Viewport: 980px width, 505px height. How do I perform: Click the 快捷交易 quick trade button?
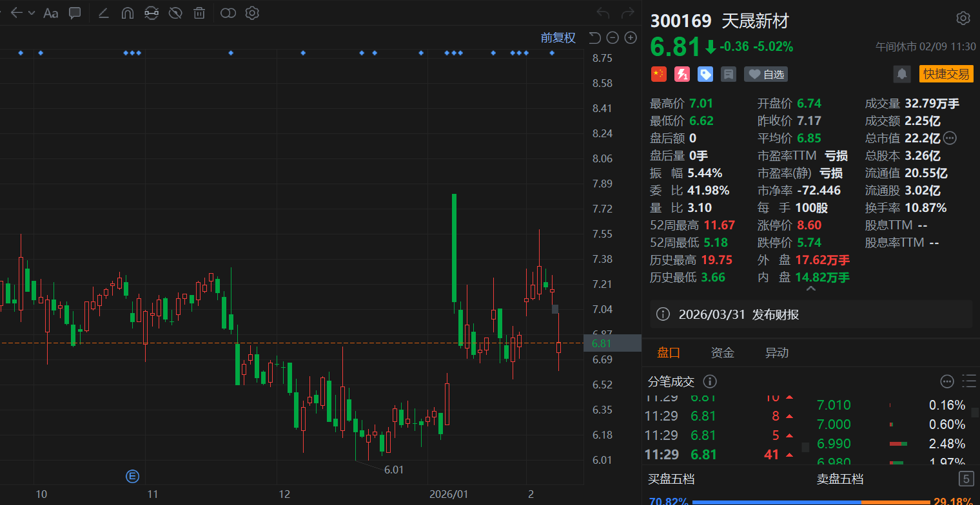(x=946, y=74)
